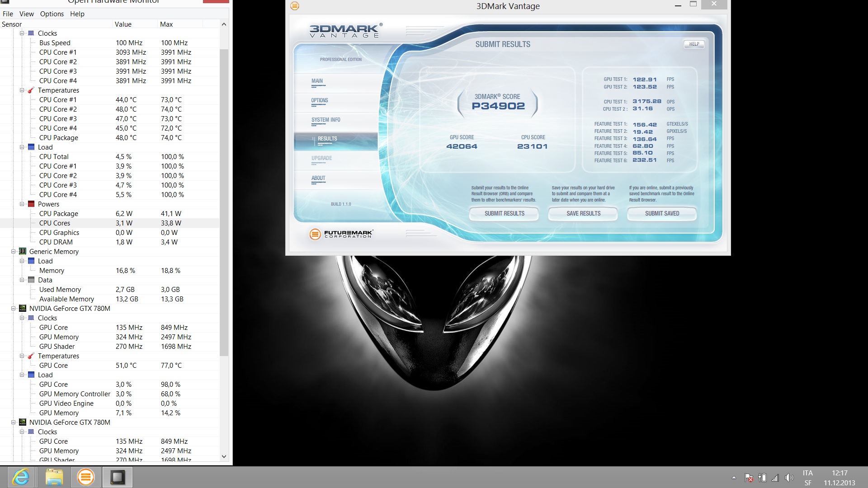Click the SUBMIT SAVED button
The image size is (868, 488).
(x=662, y=214)
